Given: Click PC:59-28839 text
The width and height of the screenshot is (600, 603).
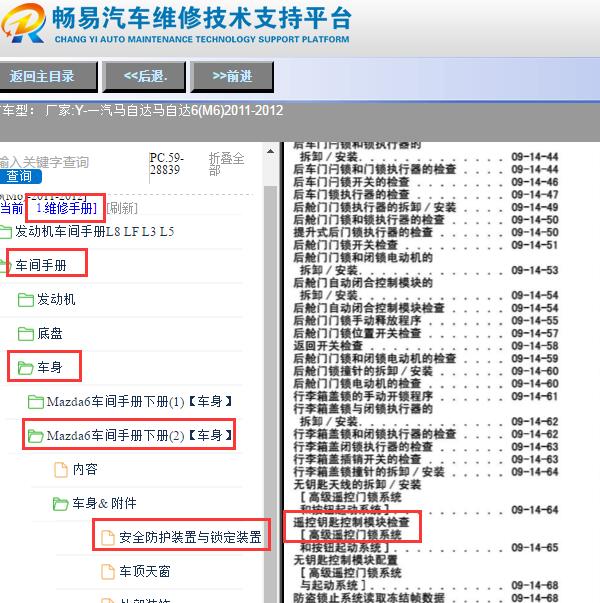Looking at the screenshot, I should click(166, 164).
